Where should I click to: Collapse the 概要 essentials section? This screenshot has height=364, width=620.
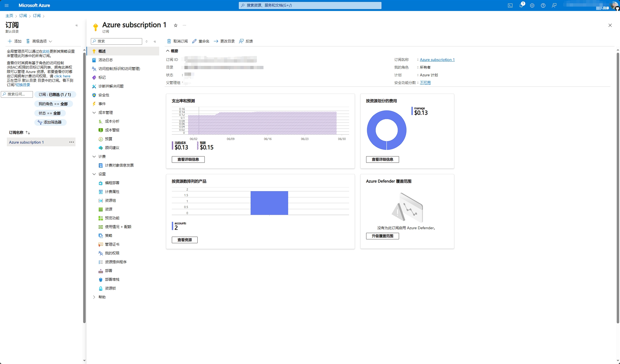tap(168, 51)
